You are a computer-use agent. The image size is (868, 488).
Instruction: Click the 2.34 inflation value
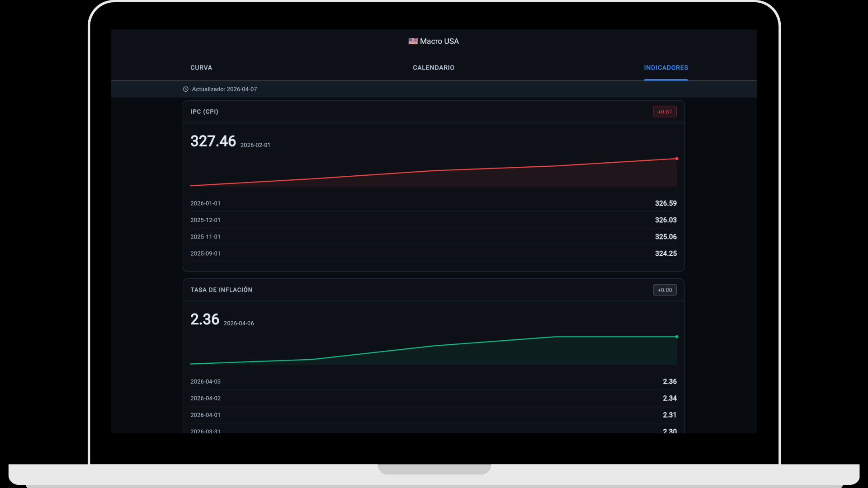pyautogui.click(x=669, y=399)
